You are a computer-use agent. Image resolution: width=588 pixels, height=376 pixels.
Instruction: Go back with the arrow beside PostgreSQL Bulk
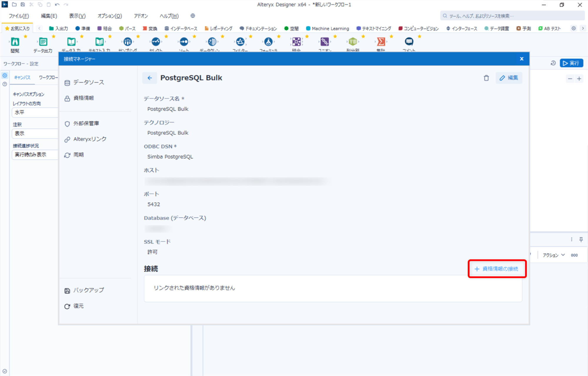(x=150, y=78)
